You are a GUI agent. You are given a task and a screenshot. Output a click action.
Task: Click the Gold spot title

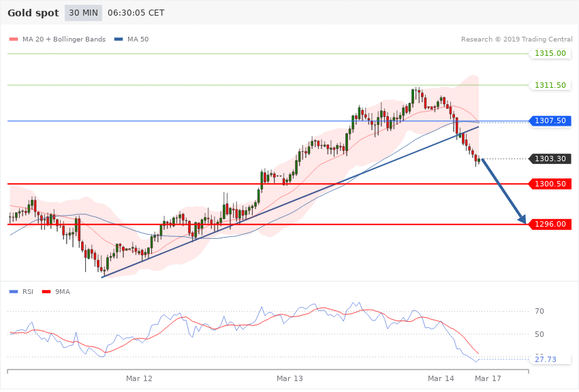33,13
